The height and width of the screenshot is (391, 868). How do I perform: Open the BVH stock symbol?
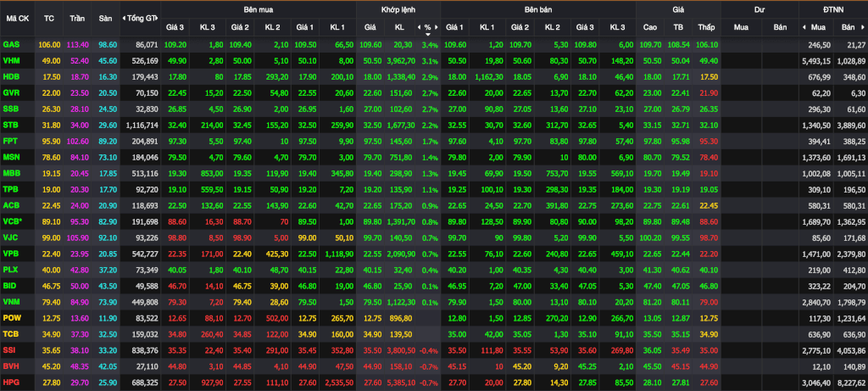click(x=10, y=366)
